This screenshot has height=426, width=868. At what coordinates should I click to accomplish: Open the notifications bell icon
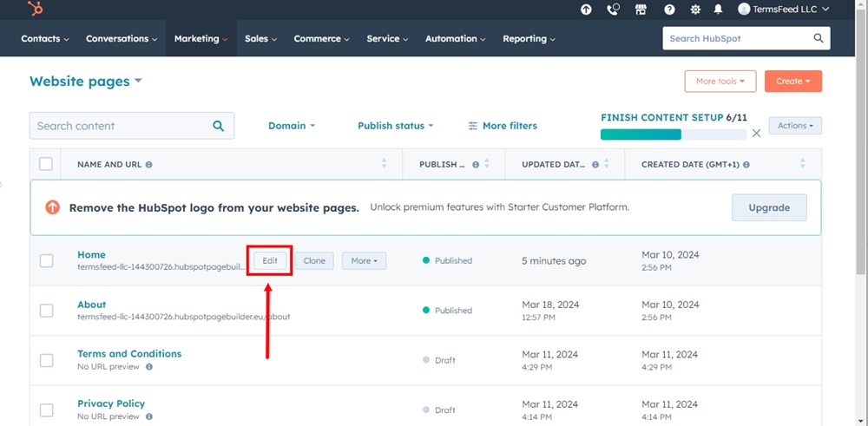[718, 10]
